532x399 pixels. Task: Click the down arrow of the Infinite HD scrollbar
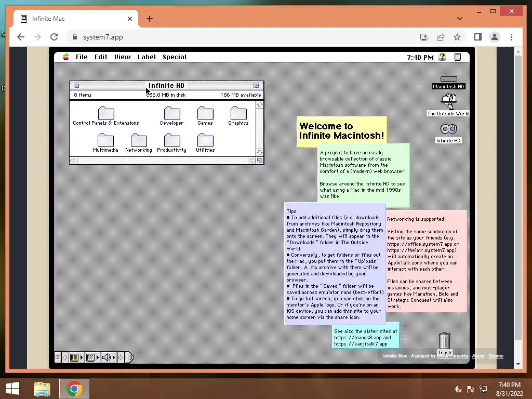pos(260,152)
